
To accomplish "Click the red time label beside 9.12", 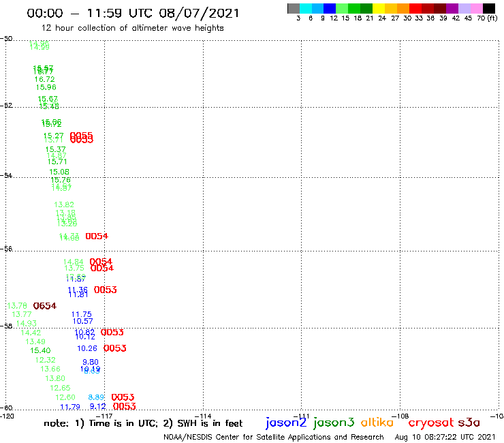I will pos(125,407).
